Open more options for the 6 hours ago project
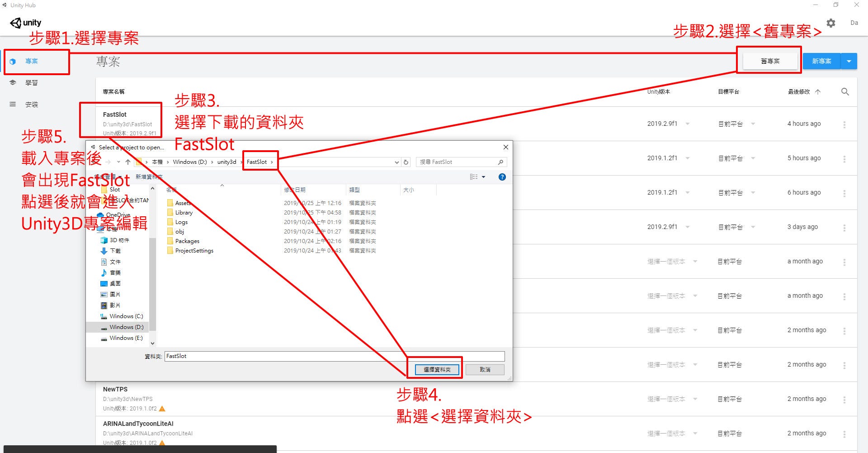This screenshot has width=868, height=453. [844, 193]
